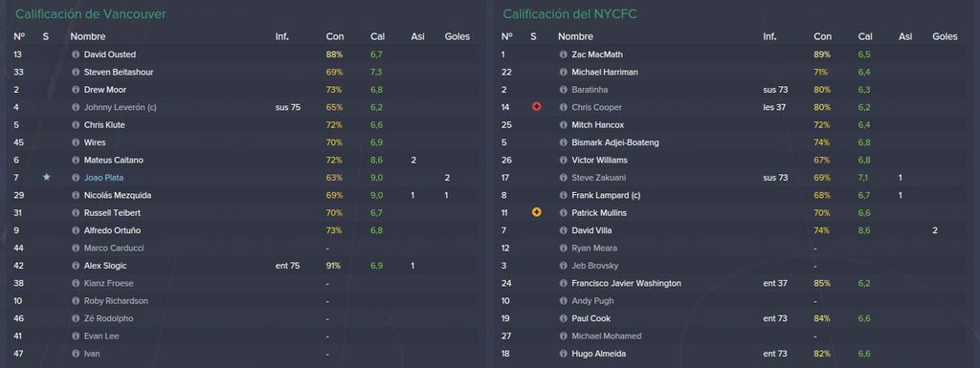Viewport: 980px width, 368px height.
Task: Sort NYCFC ratings by Asi header
Action: click(905, 36)
